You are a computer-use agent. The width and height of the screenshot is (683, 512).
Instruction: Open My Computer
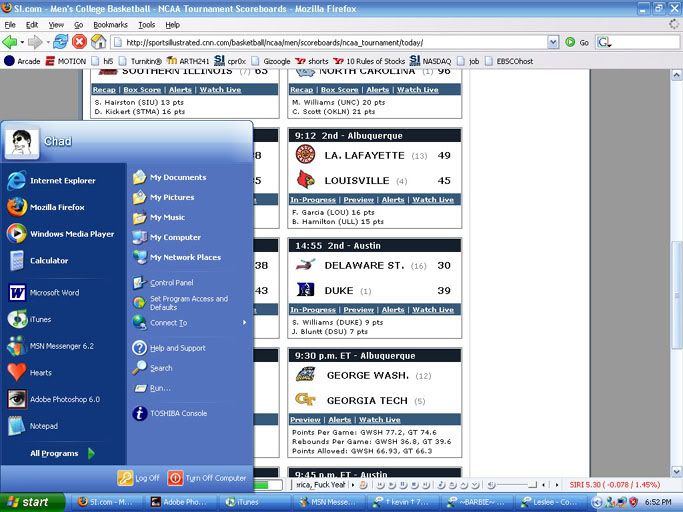tap(167, 237)
